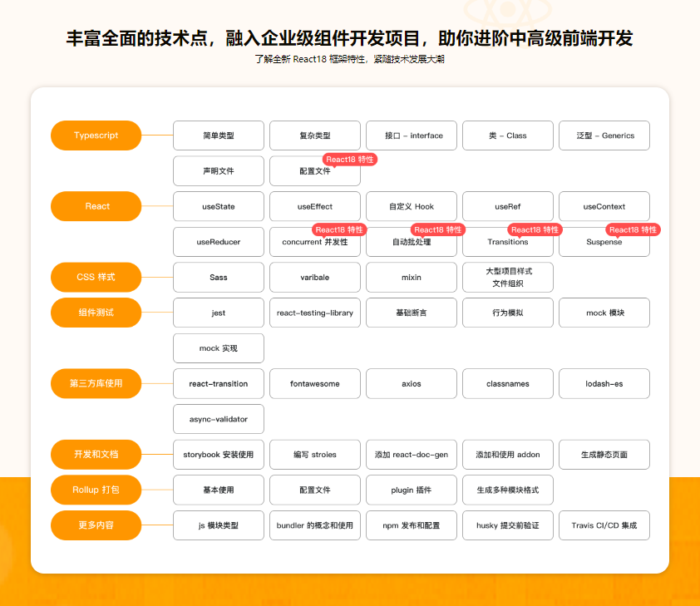Click the Rollup 打包 category pill
Screen dimensions: 700x606
tap(96, 490)
